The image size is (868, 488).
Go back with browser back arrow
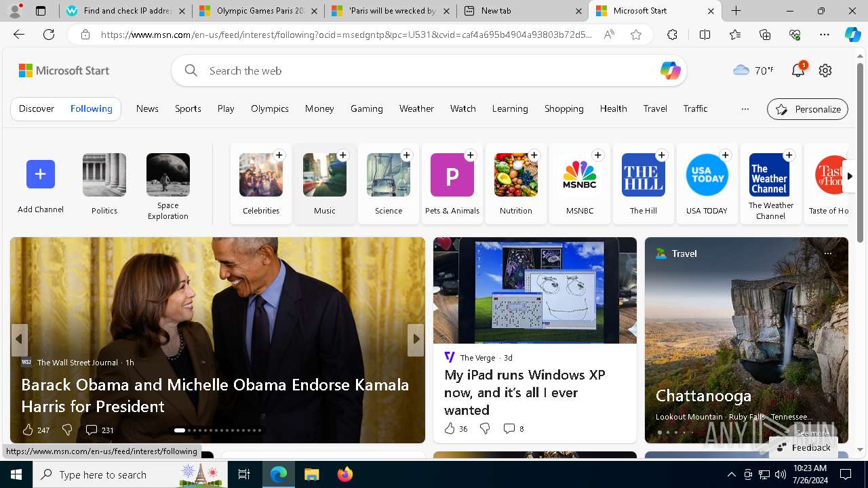(x=19, y=35)
